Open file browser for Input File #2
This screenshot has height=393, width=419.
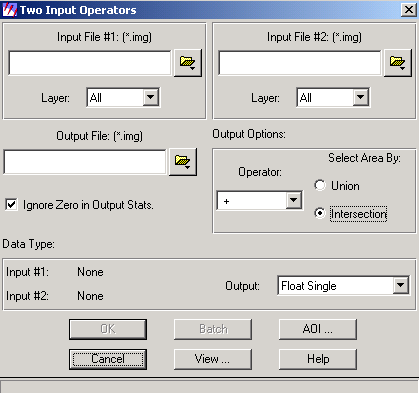pyautogui.click(x=398, y=63)
